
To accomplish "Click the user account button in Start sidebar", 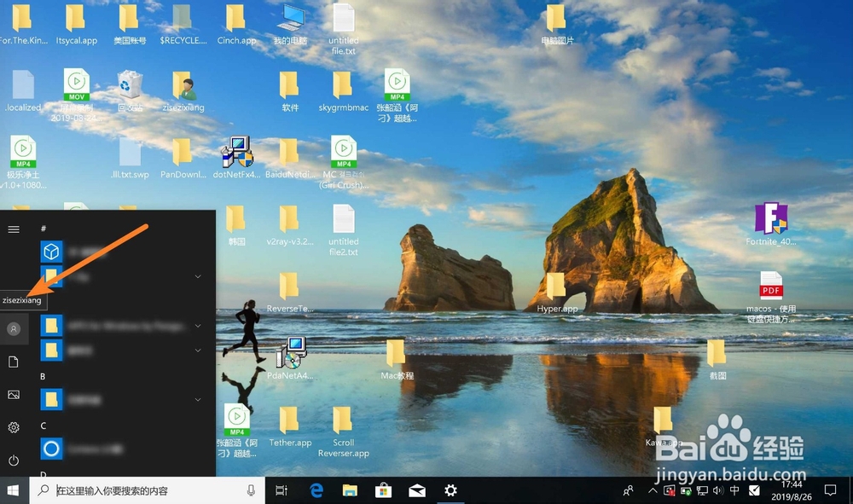I will (x=14, y=329).
